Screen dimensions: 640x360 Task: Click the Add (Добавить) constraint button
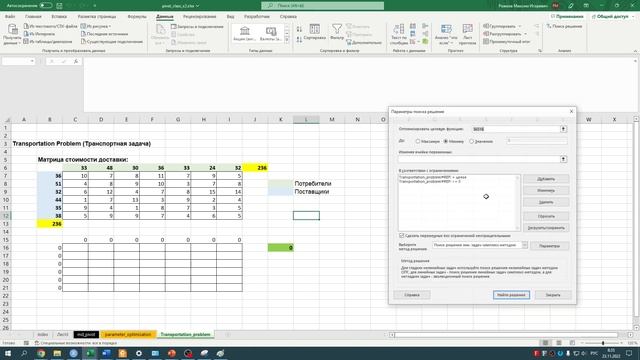point(546,179)
